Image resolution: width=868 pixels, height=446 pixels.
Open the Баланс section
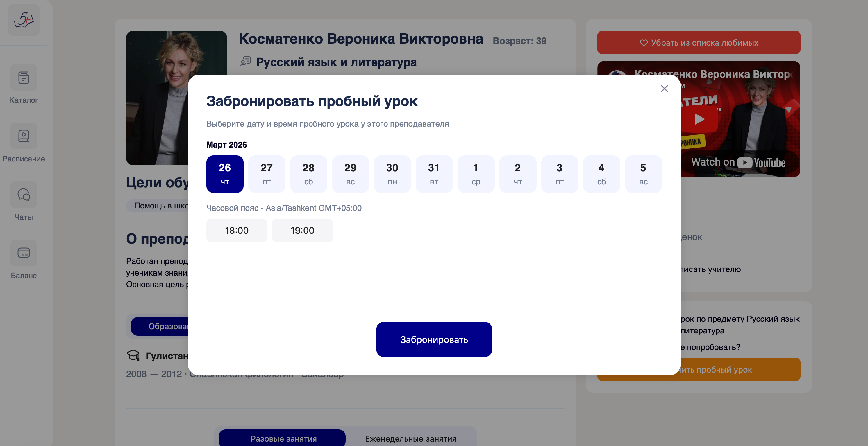(x=23, y=260)
